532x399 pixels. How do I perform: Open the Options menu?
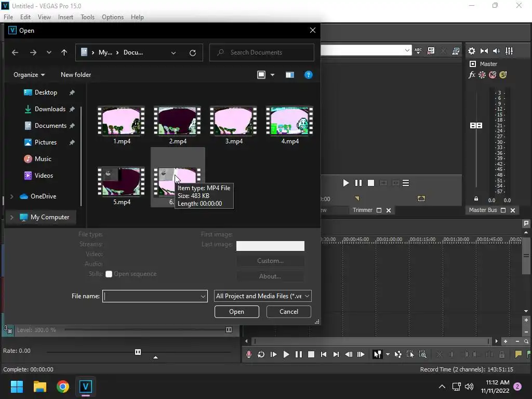113,17
